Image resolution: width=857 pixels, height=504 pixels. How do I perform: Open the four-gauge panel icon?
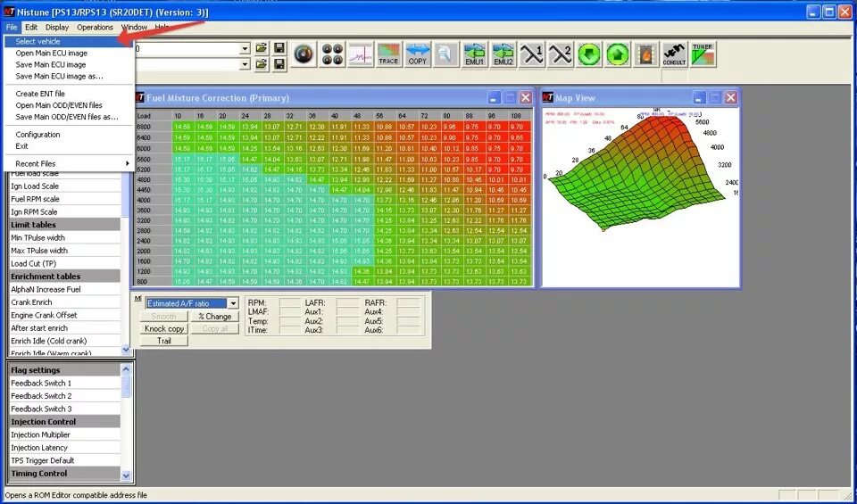(332, 54)
